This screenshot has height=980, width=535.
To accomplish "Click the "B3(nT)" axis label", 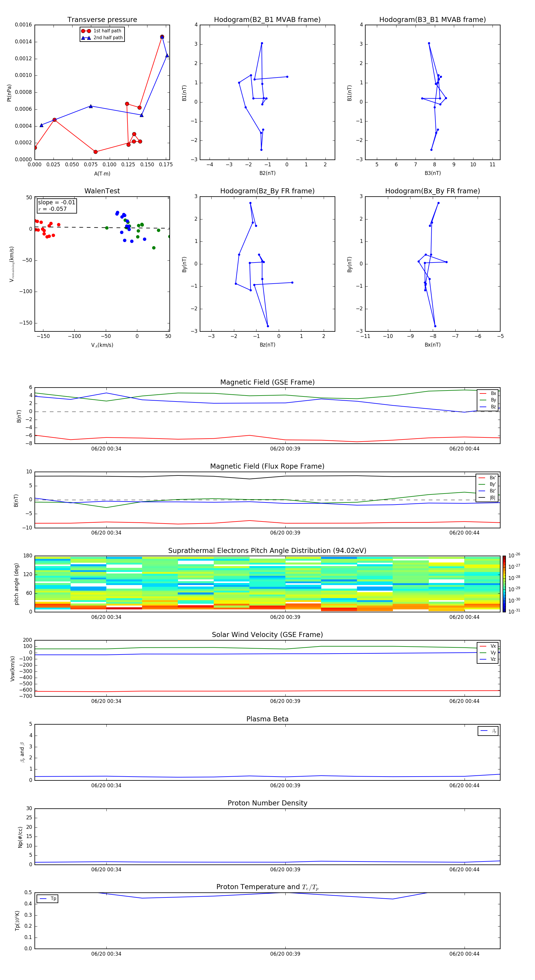I will 432,173.
